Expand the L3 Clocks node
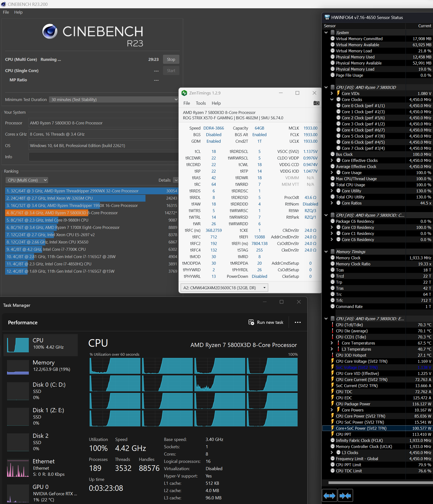Viewport: 433px width, 504px height. [x=332, y=452]
